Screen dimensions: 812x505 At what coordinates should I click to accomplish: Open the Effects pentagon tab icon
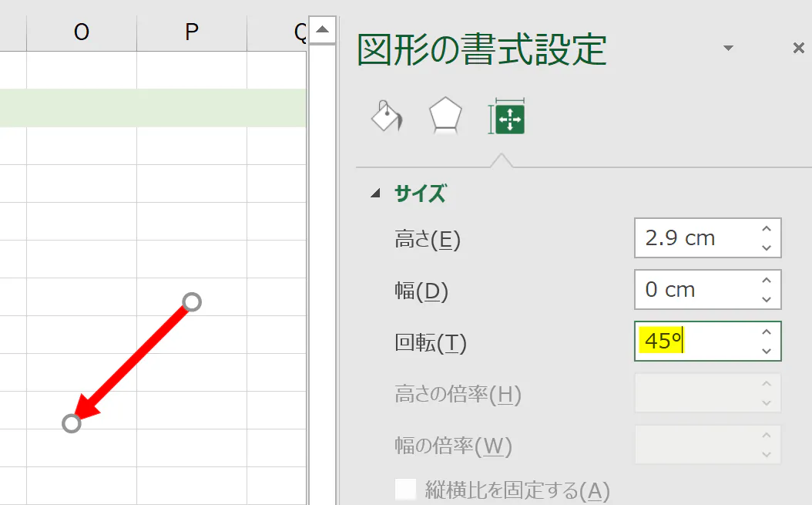pyautogui.click(x=445, y=116)
